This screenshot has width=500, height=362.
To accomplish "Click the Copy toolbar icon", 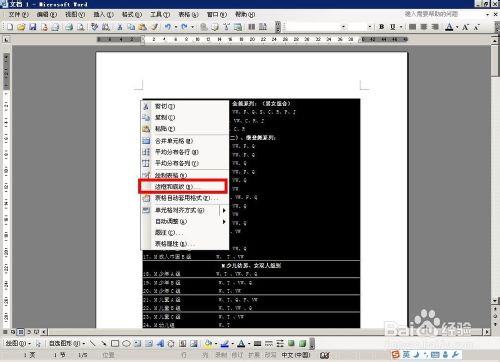I will [x=131, y=27].
